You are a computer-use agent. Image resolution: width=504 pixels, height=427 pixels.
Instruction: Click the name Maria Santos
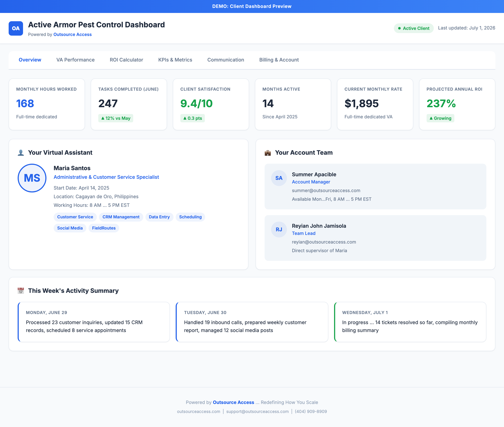point(72,168)
